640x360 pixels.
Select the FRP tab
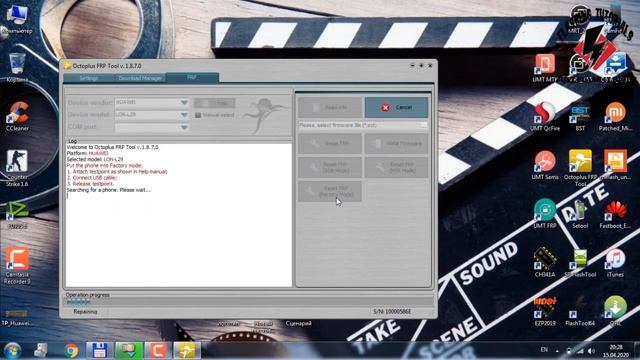(x=192, y=78)
